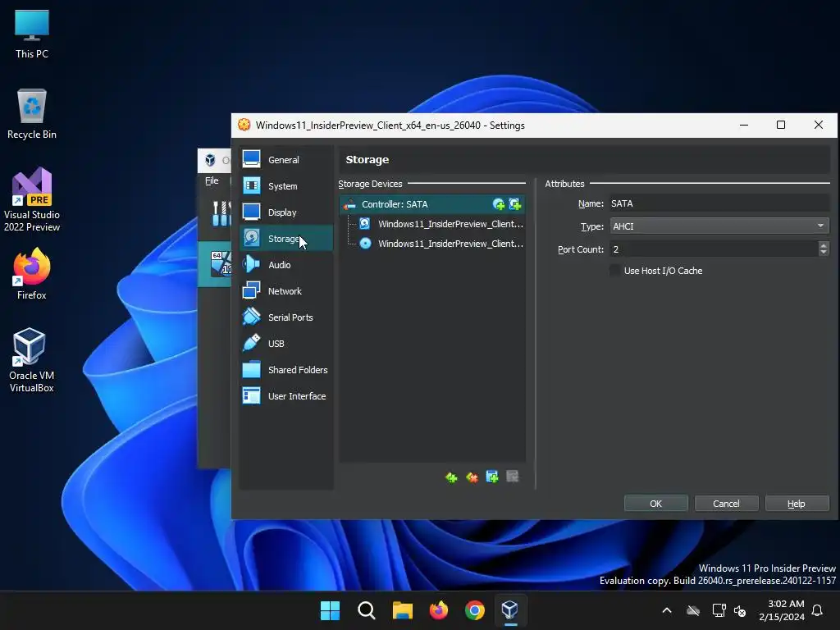The height and width of the screenshot is (630, 840).
Task: Click the Cancel button
Action: point(726,504)
